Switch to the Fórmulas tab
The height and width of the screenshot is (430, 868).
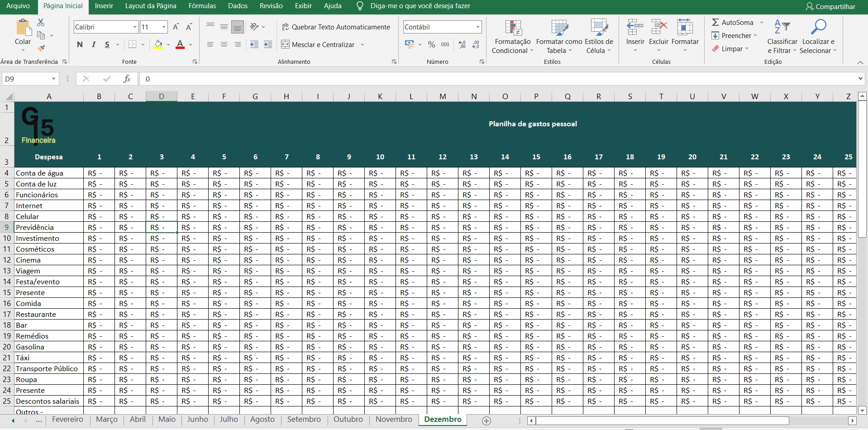point(202,6)
